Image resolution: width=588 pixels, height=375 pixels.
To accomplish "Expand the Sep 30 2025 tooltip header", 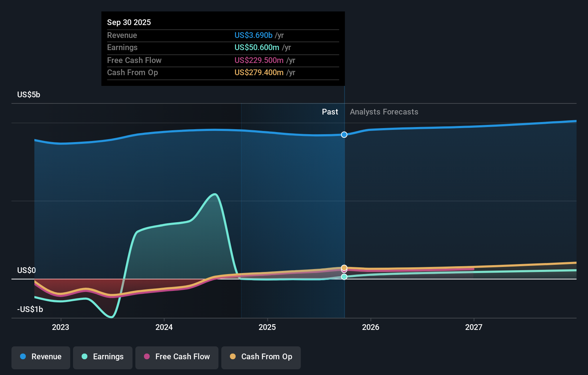I will pos(129,22).
